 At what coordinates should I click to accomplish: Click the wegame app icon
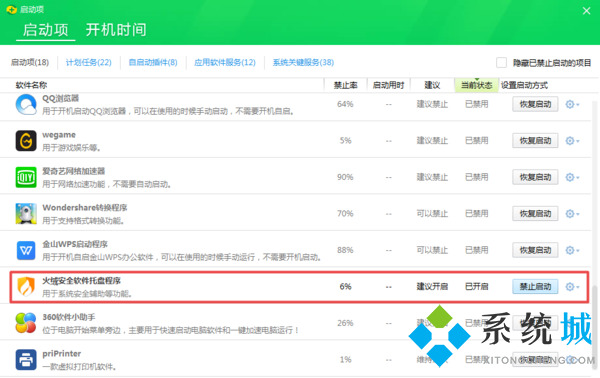(x=26, y=140)
